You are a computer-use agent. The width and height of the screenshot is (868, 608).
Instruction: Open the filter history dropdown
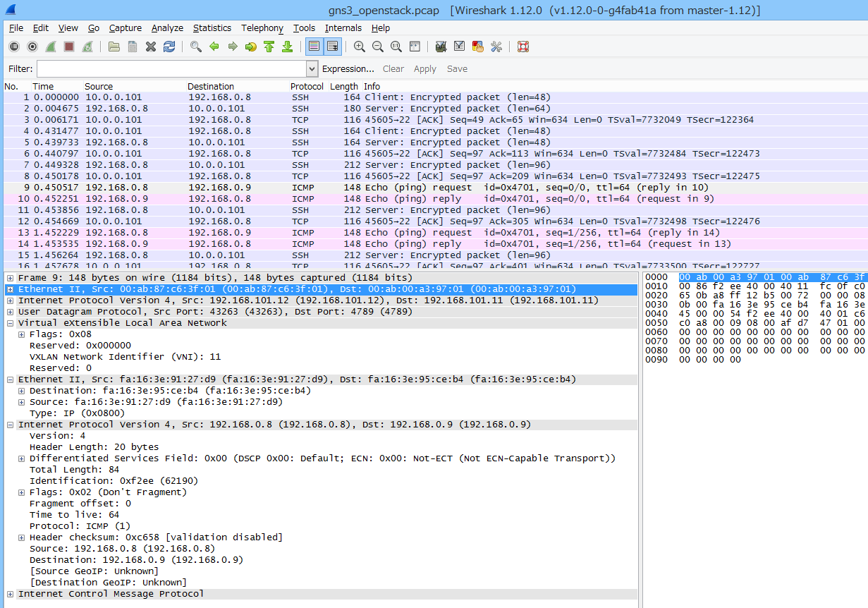[x=312, y=68]
